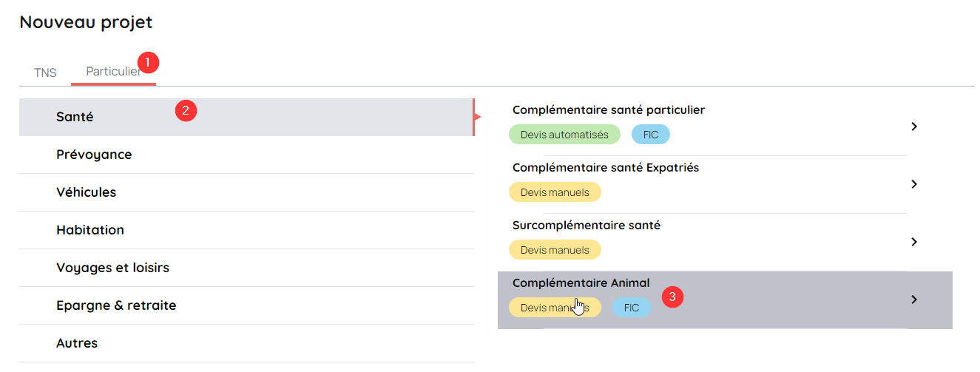Screen dimensions: 980x372
Task: Select Voyages et loisirs category
Action: (x=112, y=268)
